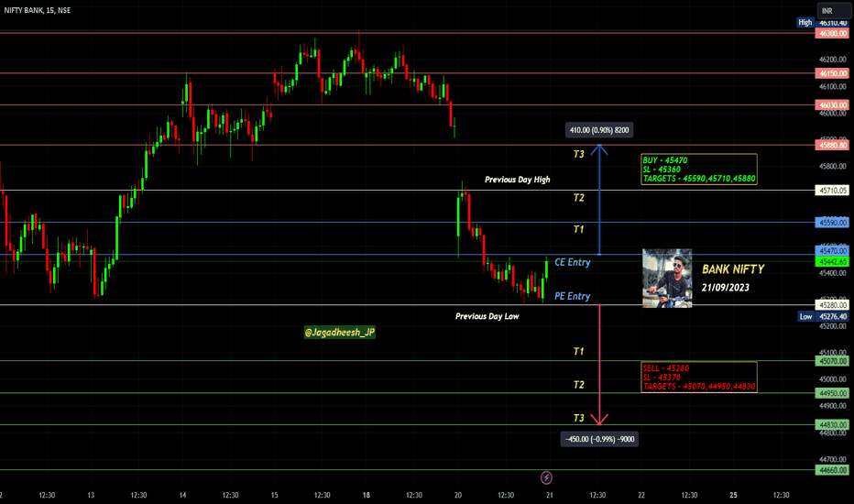The height and width of the screenshot is (504, 854).
Task: Click the green 45442.65 current price label
Action: 832,261
